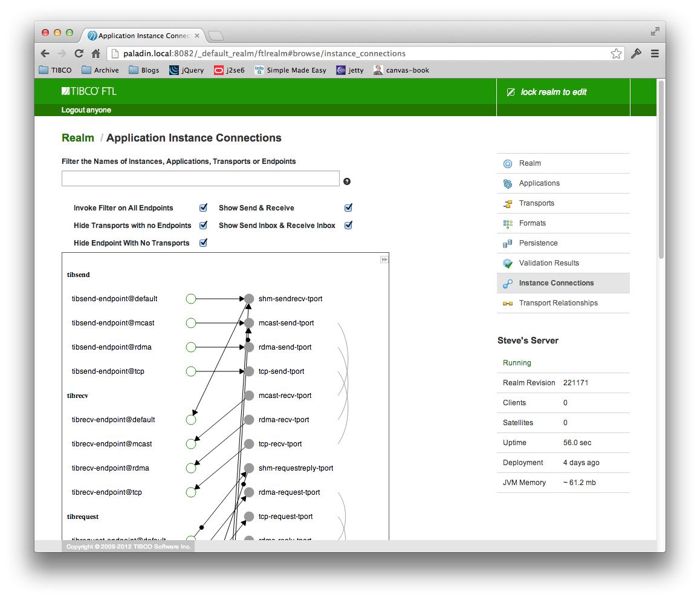This screenshot has height=600, width=700.
Task: Toggle Show Send & Receive checkbox
Action: click(348, 207)
